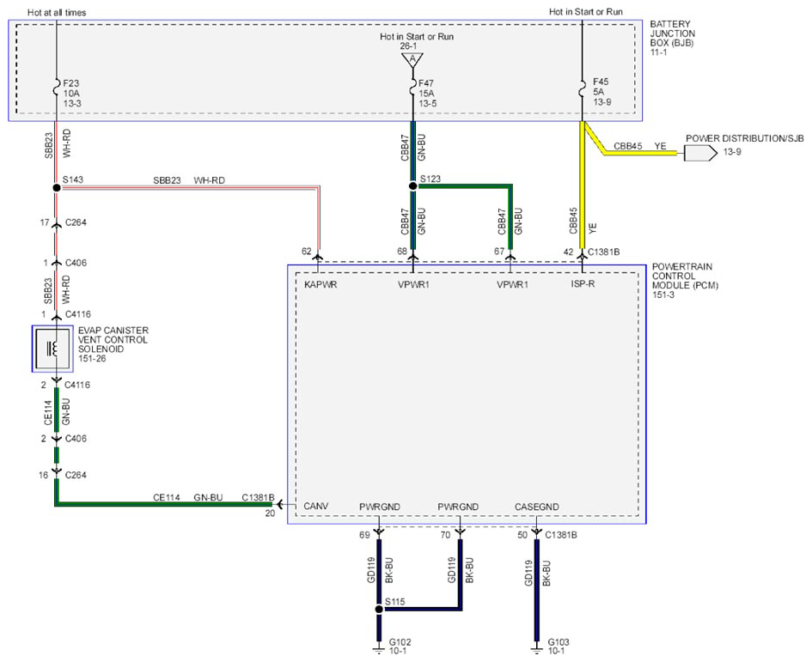The image size is (812, 662).
Task: Click the EVAP CANISTER VENT CONTROL SOLENOID label
Action: 113,339
